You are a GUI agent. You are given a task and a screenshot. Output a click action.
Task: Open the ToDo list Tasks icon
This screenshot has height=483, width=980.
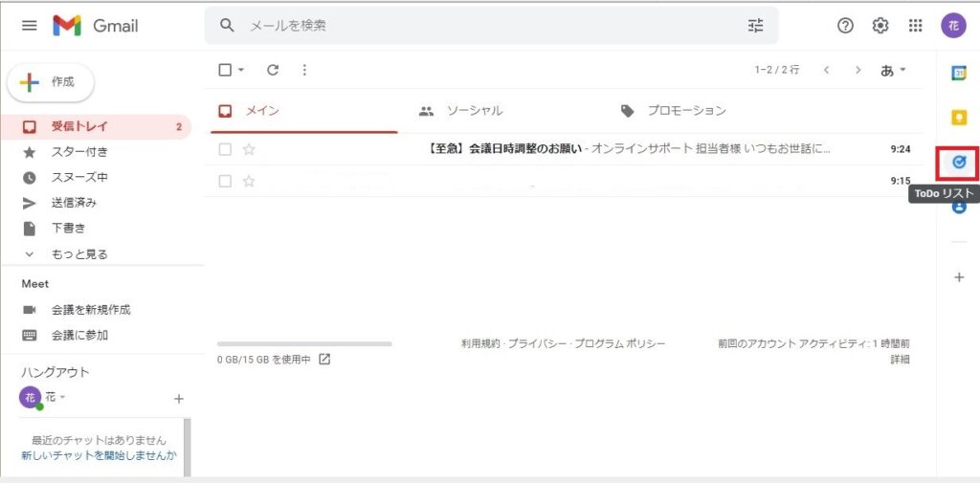[959, 163]
